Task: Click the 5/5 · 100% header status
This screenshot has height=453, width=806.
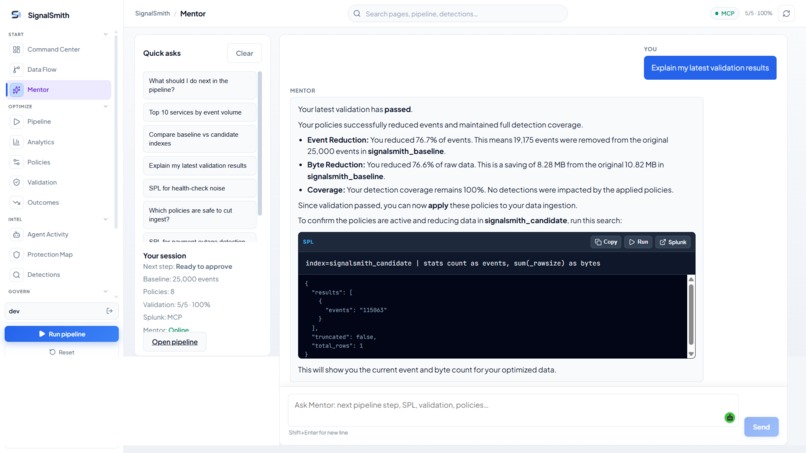Action: (x=758, y=13)
